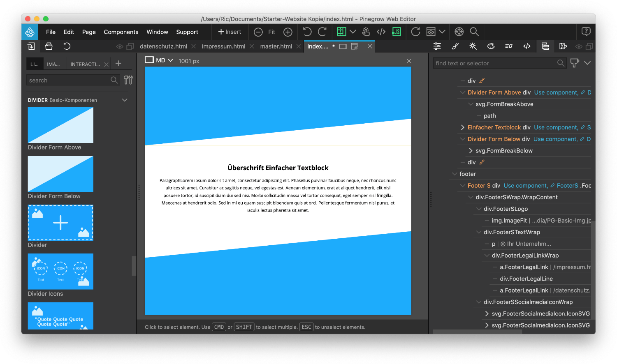
Task: Open the right panel code icon
Action: (527, 46)
